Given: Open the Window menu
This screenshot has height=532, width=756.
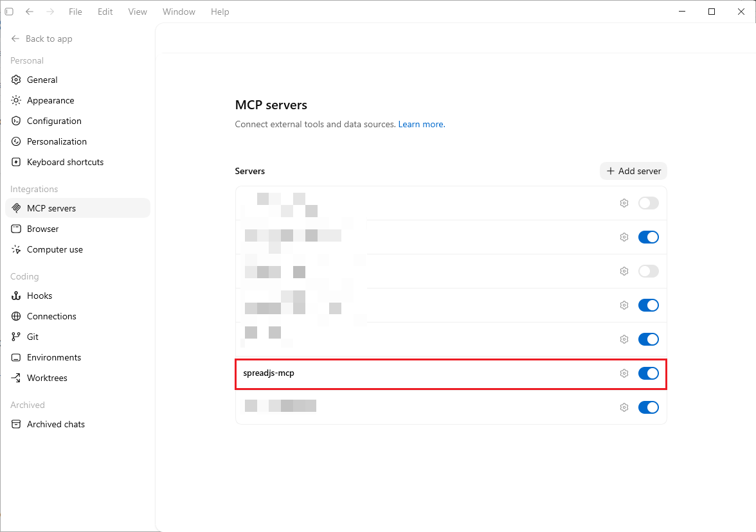Looking at the screenshot, I should point(179,12).
